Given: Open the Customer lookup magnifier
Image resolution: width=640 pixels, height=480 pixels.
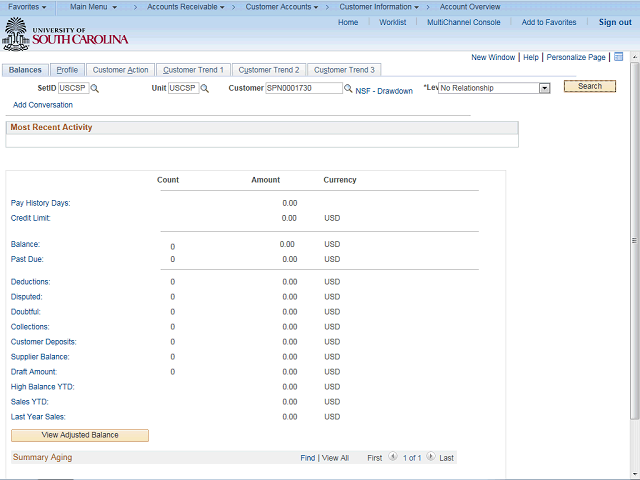Looking at the screenshot, I should tap(348, 88).
